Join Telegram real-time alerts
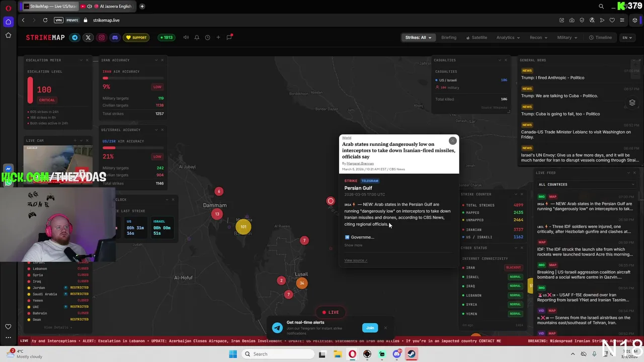The image size is (644, 362). click(x=370, y=328)
